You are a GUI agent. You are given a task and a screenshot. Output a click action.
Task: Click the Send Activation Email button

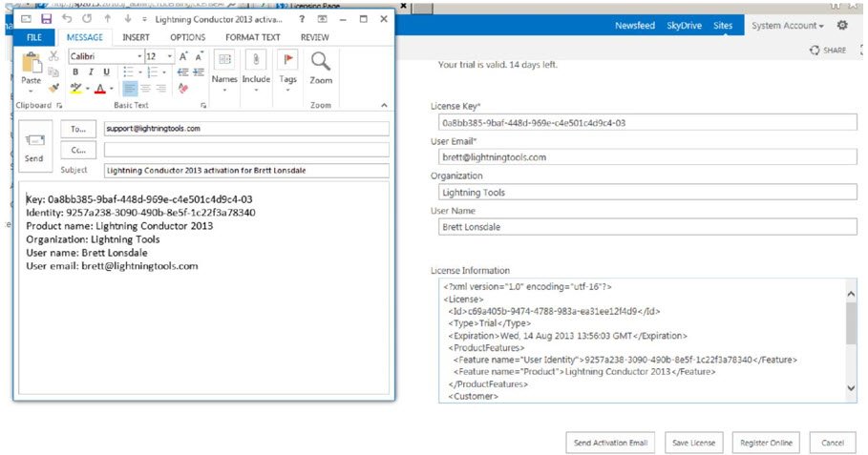(x=610, y=443)
